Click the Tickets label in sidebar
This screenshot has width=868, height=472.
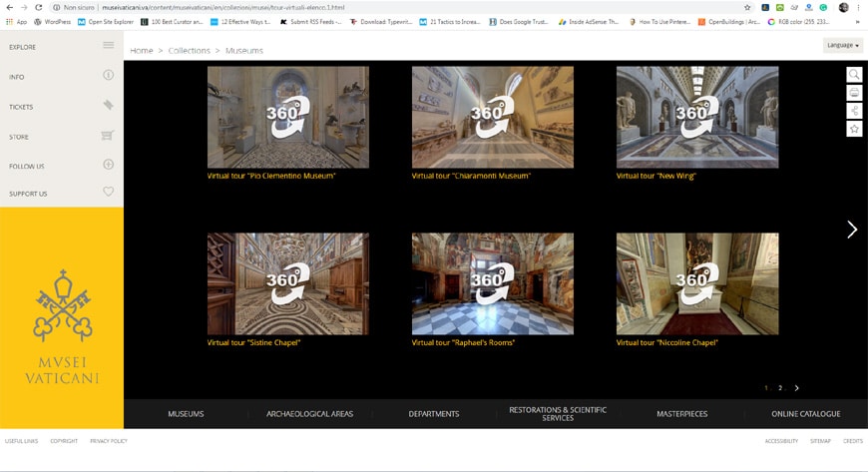[21, 107]
